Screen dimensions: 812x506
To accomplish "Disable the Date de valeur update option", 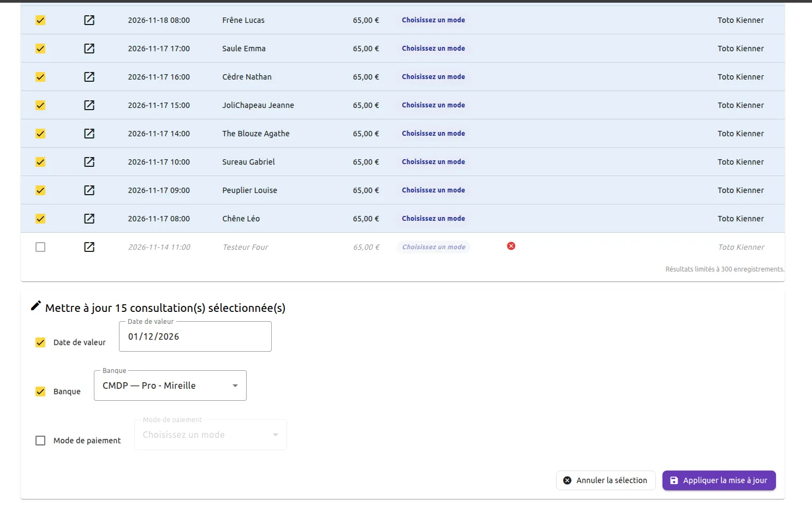I will [40, 342].
